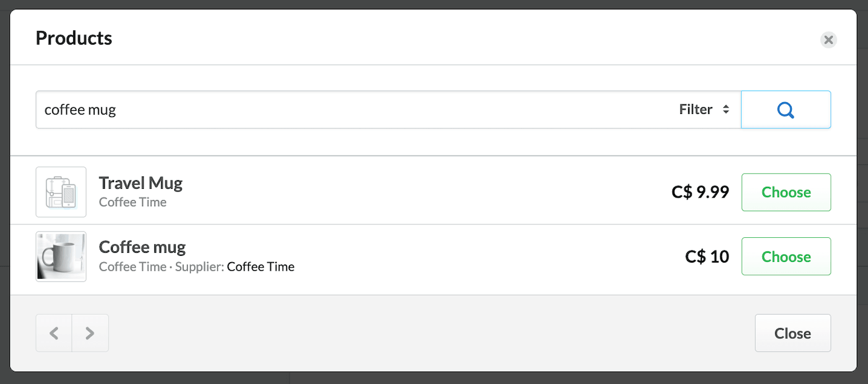Viewport: 868px width, 384px height.
Task: Go to the next results page arrow
Action: [90, 333]
